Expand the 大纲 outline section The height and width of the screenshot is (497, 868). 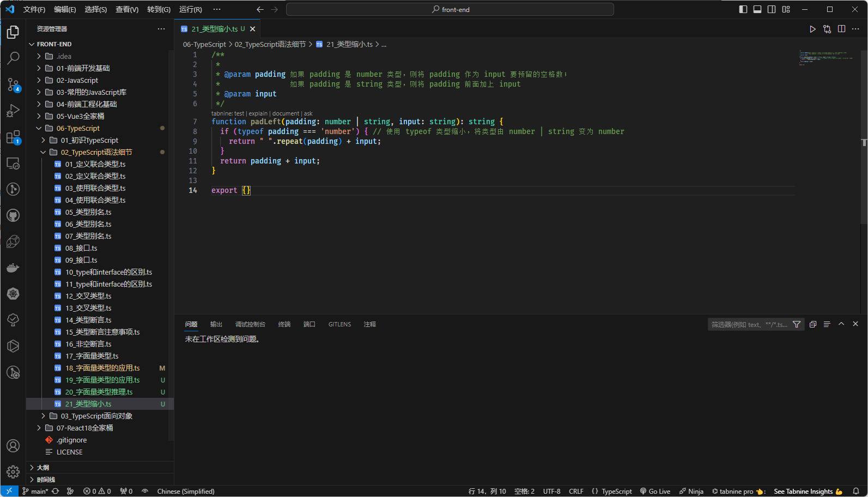coord(43,468)
